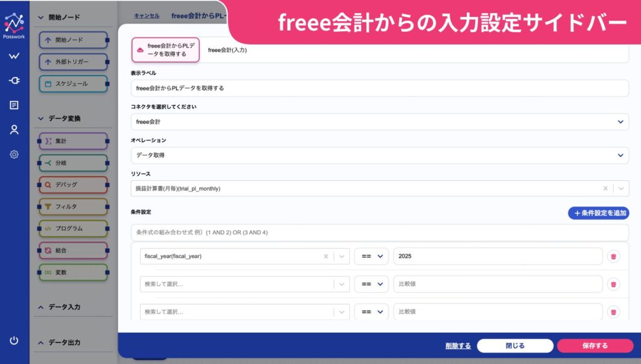Collapse the データ変換 section
641x364 pixels.
point(41,118)
